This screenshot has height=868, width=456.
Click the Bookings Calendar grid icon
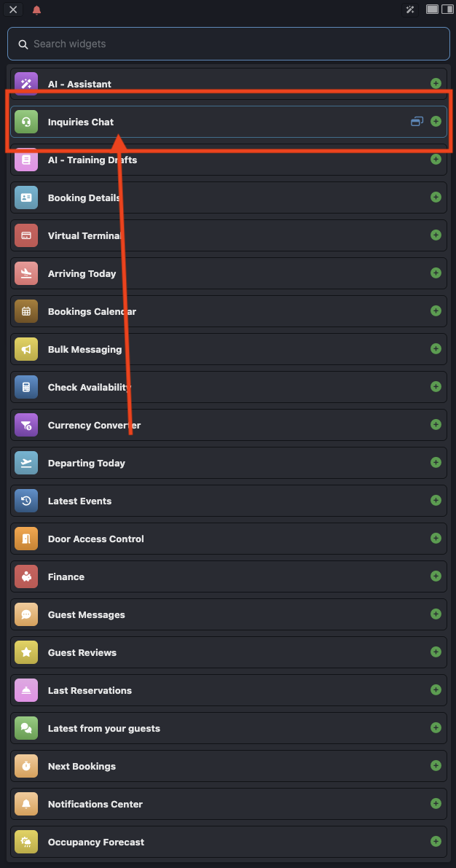(x=26, y=311)
